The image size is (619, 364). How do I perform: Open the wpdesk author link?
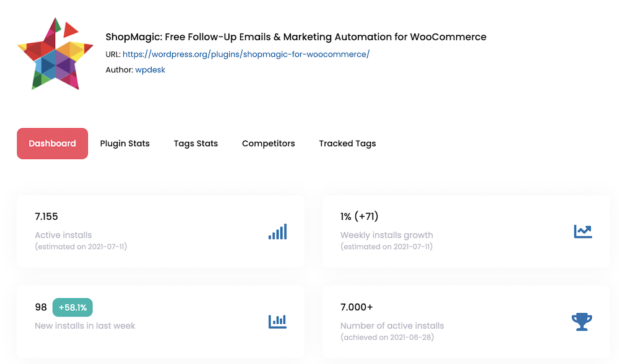[x=150, y=70]
